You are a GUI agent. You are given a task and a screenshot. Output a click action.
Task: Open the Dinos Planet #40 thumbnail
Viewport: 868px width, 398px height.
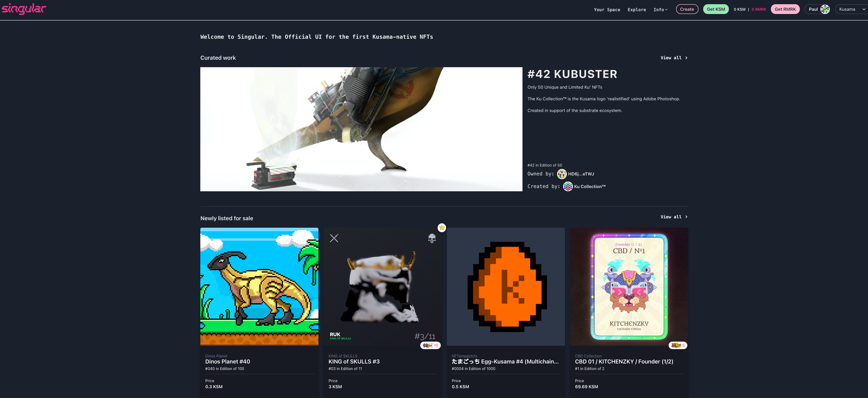point(259,286)
